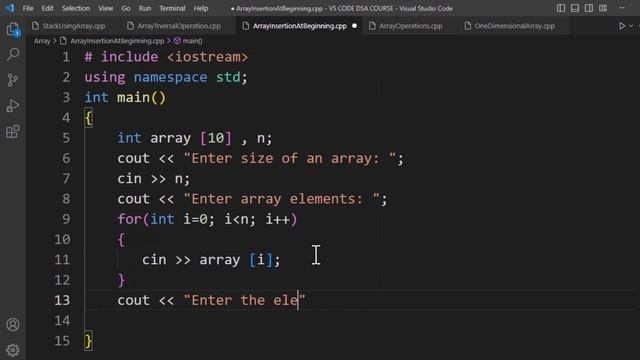Click '[10]' in the array declaration

pos(216,138)
